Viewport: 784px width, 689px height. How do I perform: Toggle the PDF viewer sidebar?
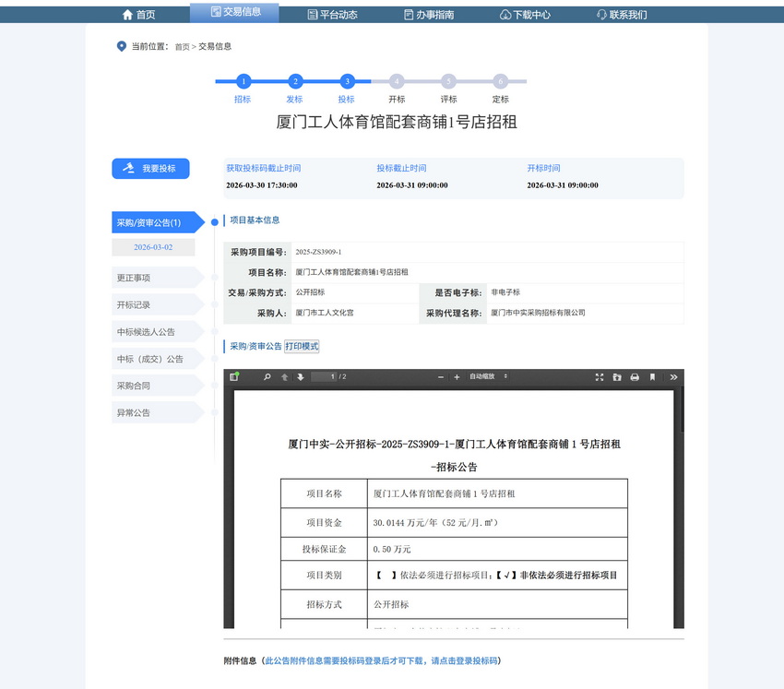[234, 376]
